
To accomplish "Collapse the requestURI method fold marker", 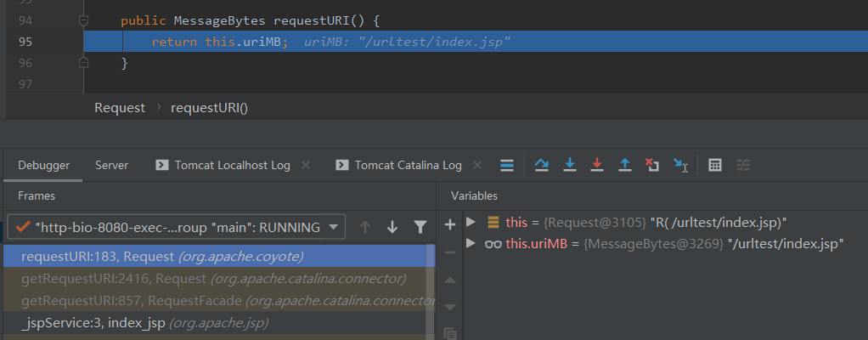I will coord(83,20).
